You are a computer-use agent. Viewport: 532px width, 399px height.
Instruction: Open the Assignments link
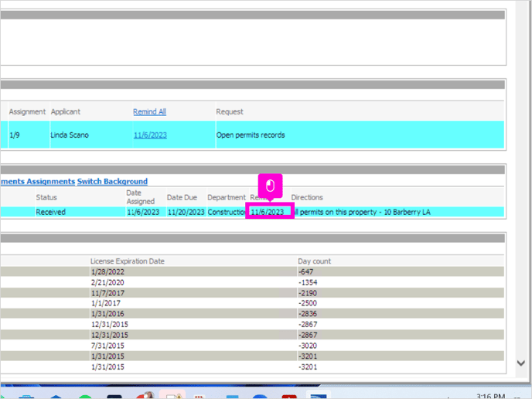[x=50, y=182]
